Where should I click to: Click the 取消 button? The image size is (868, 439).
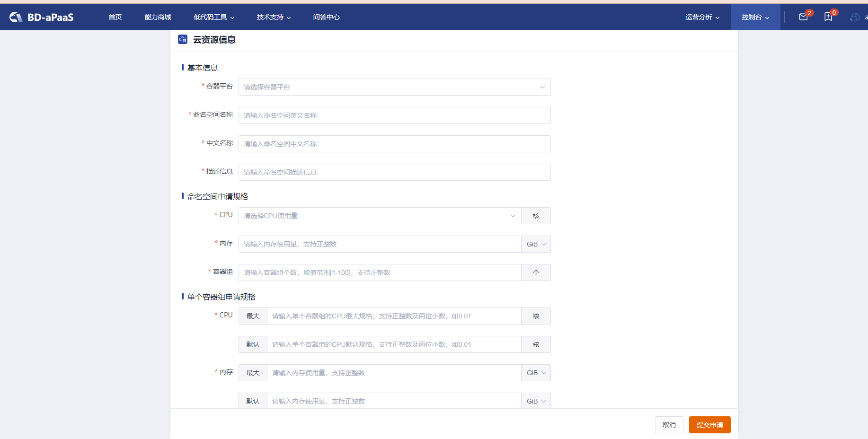[669, 425]
